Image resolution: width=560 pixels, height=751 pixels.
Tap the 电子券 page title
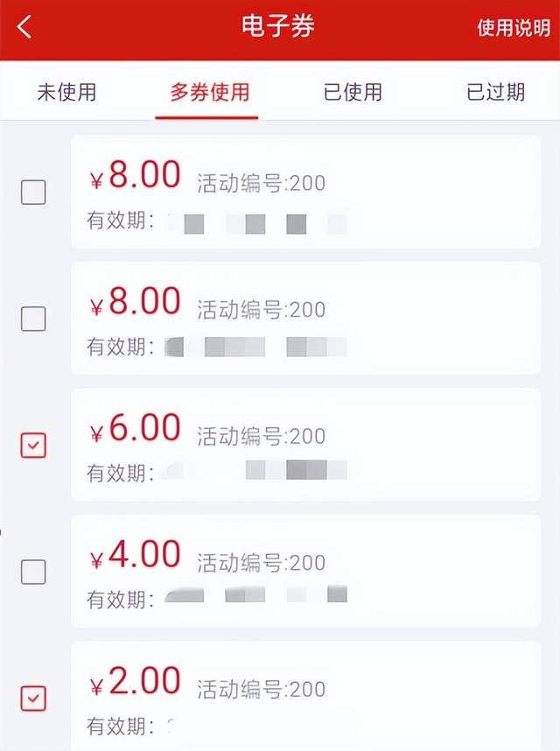coord(278,27)
